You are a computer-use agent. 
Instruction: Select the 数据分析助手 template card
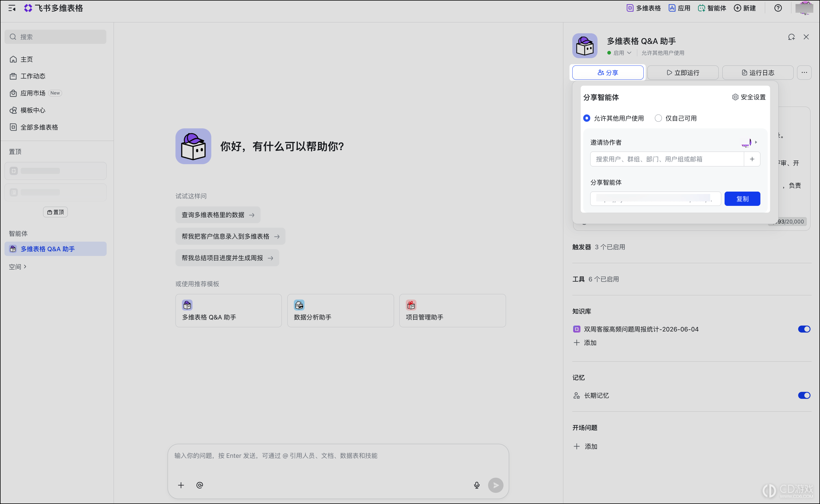341,310
